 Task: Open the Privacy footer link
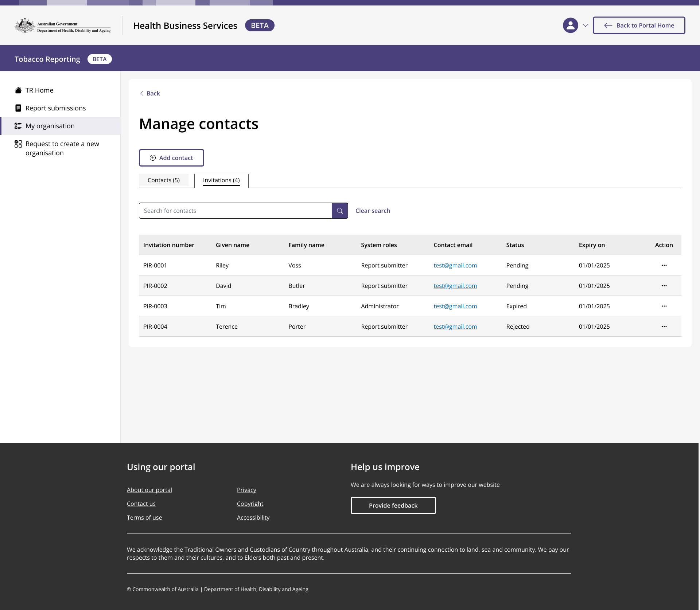(x=246, y=490)
